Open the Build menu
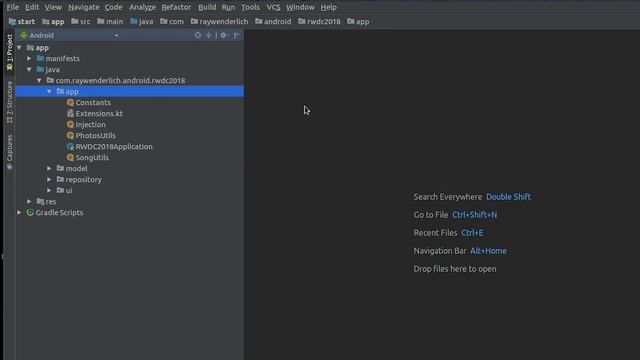 coord(207,7)
